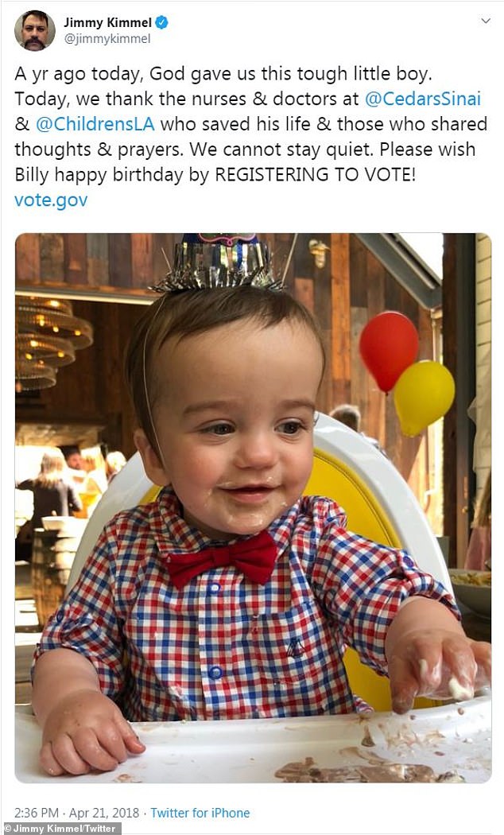Click the 2:36 PM tweet timestamp
Image resolution: width=504 pixels, height=835 pixels.
(x=37, y=813)
